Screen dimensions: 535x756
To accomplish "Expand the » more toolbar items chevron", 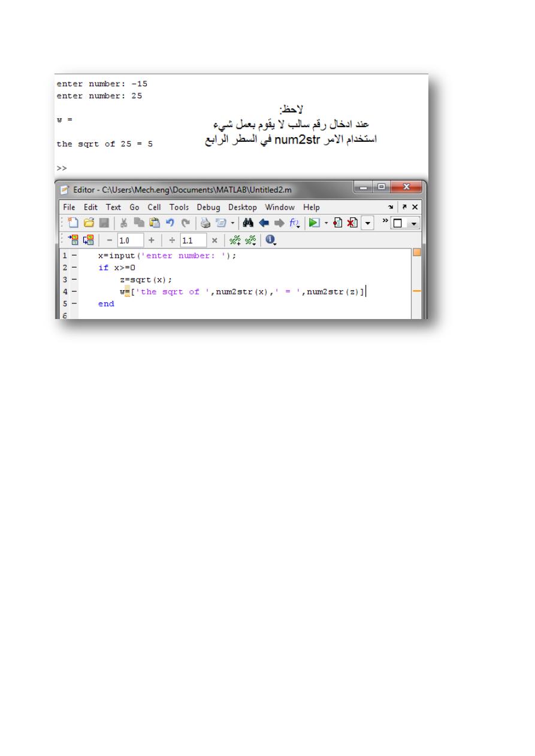I will (385, 220).
